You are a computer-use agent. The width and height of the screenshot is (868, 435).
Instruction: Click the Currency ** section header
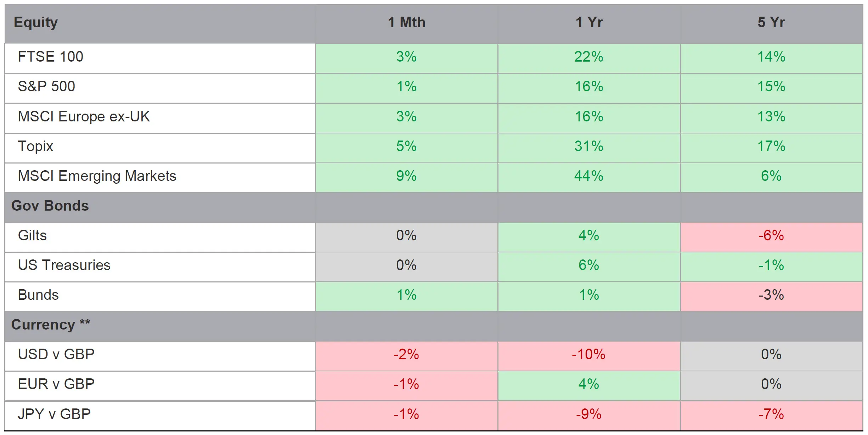51,325
